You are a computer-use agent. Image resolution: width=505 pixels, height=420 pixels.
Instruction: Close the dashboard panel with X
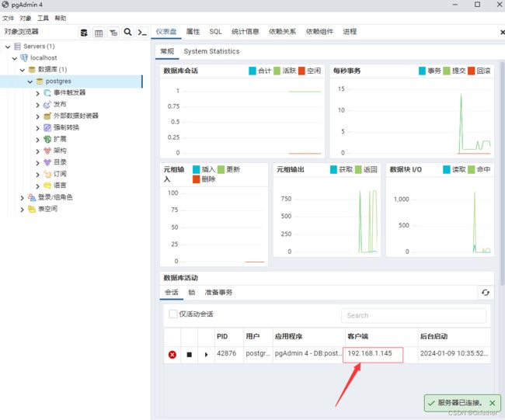click(x=502, y=32)
